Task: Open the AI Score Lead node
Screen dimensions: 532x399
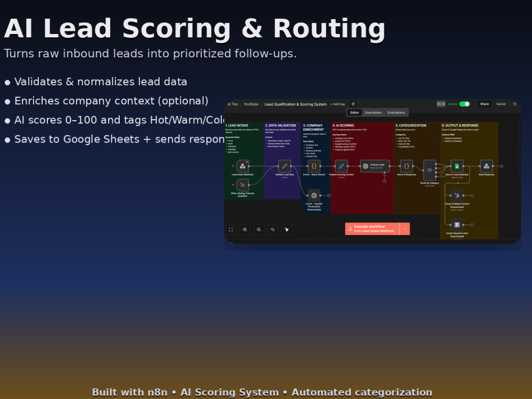Action: click(375, 166)
